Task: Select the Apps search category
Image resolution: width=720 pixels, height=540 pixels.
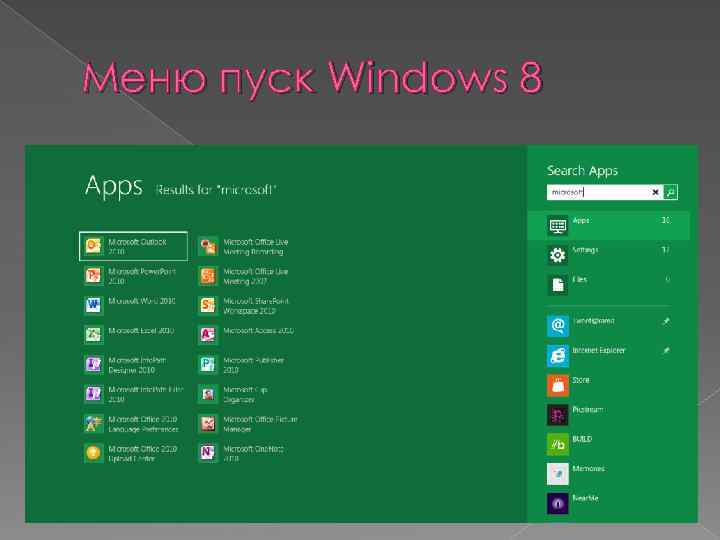Action: [609, 225]
